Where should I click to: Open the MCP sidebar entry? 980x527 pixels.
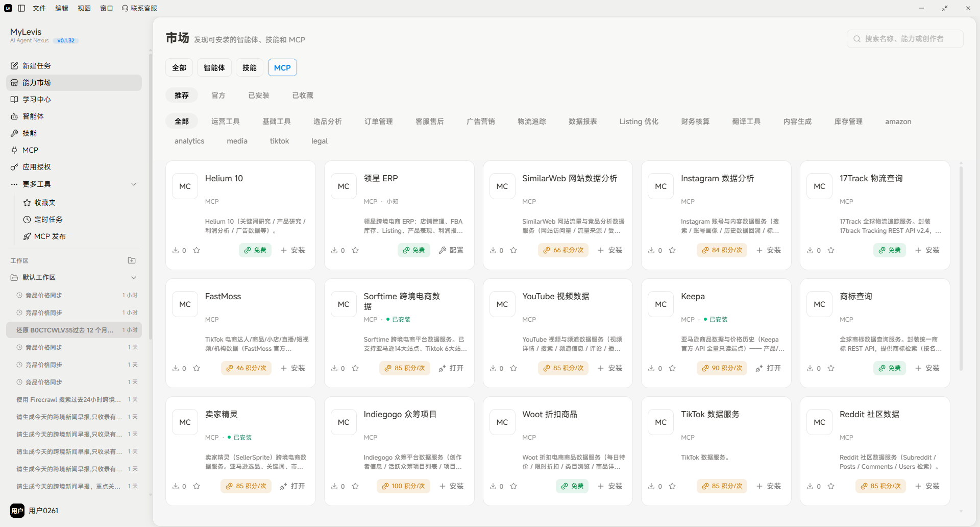point(74,150)
